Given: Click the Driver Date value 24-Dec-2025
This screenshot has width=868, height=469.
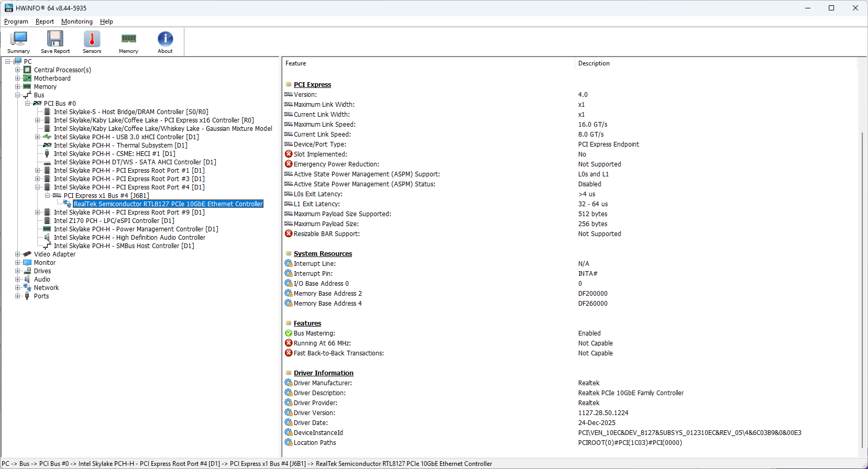Looking at the screenshot, I should click(597, 423).
